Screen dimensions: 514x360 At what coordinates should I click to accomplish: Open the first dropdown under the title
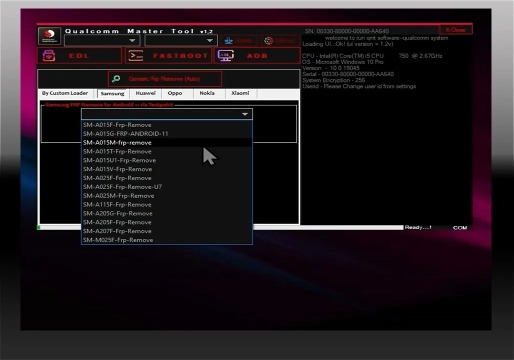click(102, 41)
